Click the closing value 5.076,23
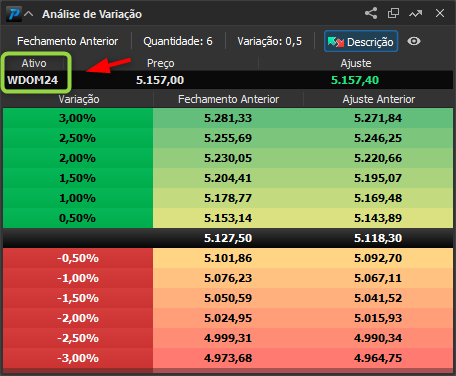Image resolution: width=456 pixels, height=376 pixels. coord(228,278)
